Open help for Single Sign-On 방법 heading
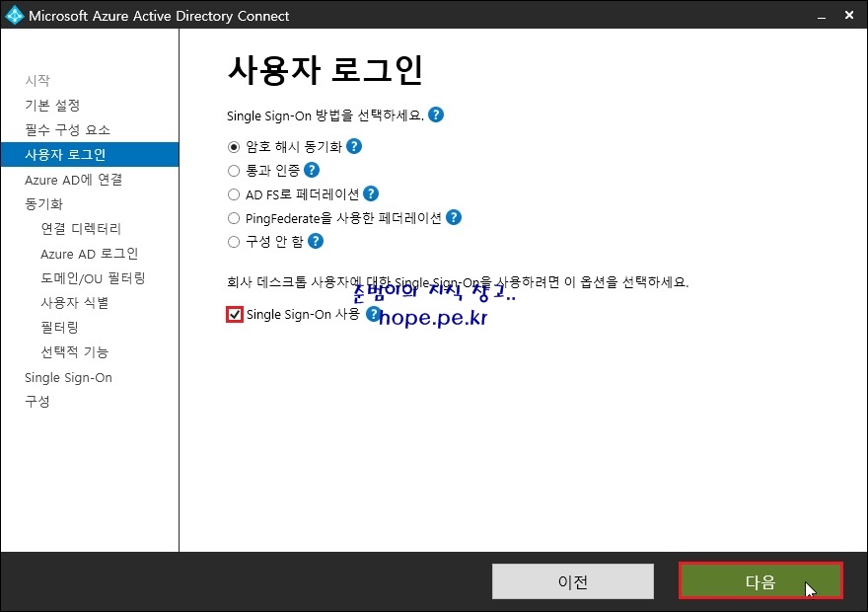Image resolution: width=868 pixels, height=612 pixels. coord(436,115)
